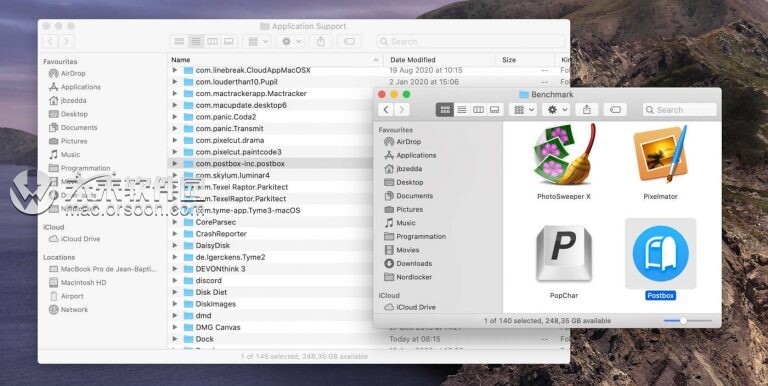This screenshot has width=768, height=386.
Task: Open Network in Application Support sidebar
Action: 69,310
